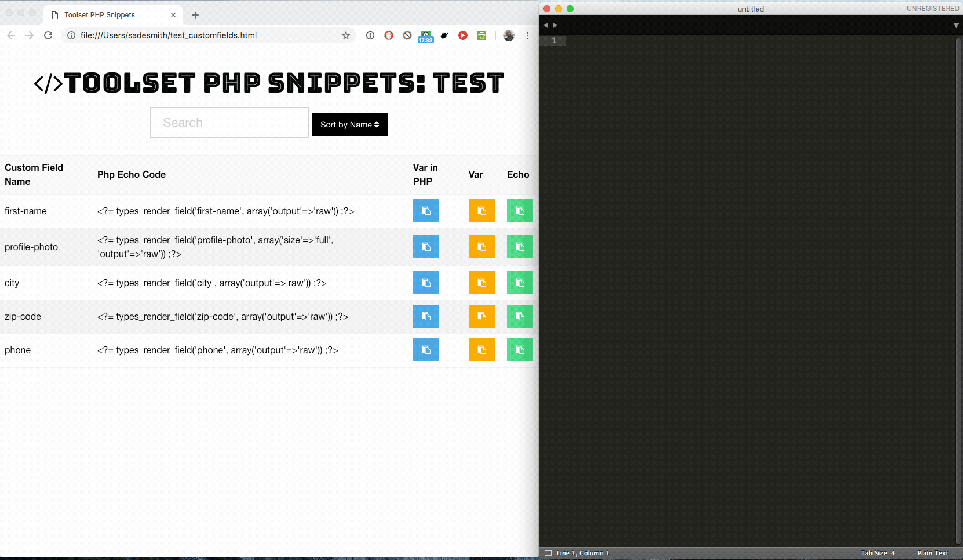Click the UNREGISTERED label in Sublime title
963x560 pixels.
[x=933, y=9]
